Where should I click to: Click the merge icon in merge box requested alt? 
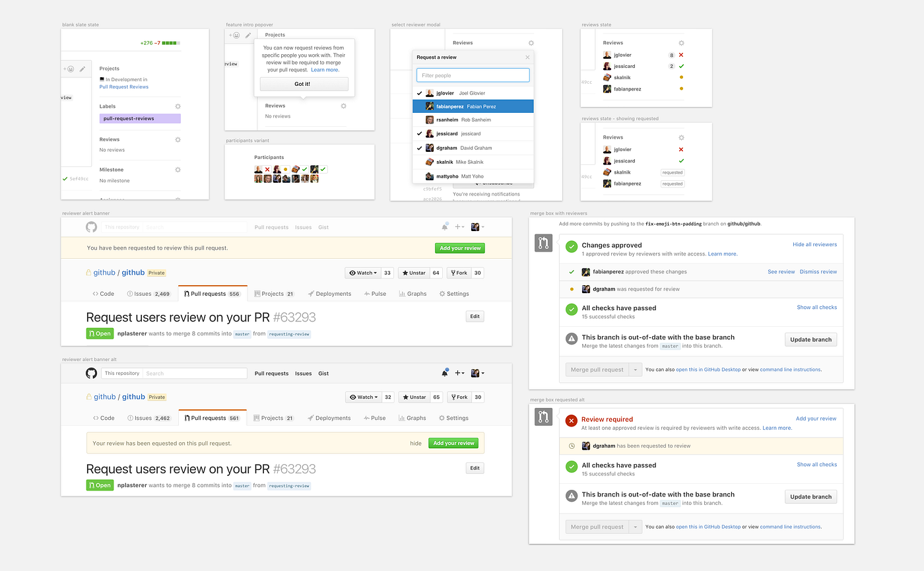543,417
